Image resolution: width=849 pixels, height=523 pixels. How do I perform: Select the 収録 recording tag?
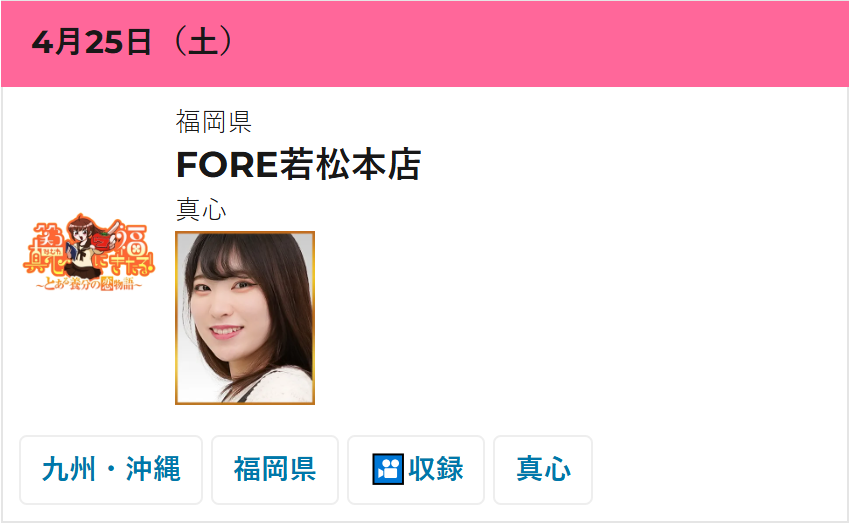tap(416, 469)
